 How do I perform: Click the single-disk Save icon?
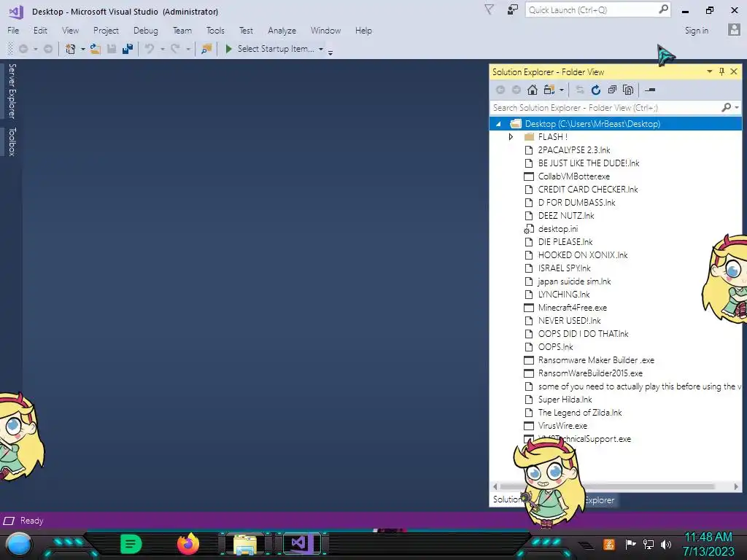[112, 49]
